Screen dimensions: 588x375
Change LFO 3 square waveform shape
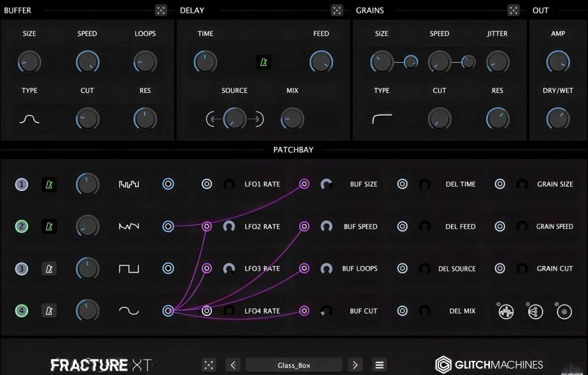coord(129,269)
